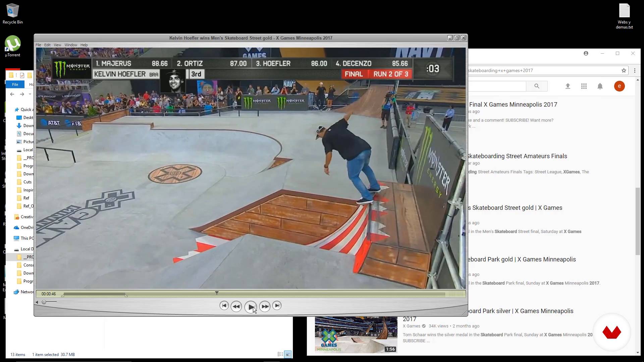This screenshot has width=644, height=362.
Task: Click the scrollbar down arrow in browser
Action: 638,353
